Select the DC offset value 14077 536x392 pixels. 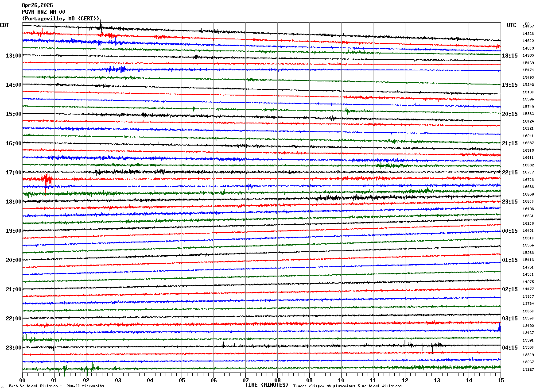tap(528, 289)
